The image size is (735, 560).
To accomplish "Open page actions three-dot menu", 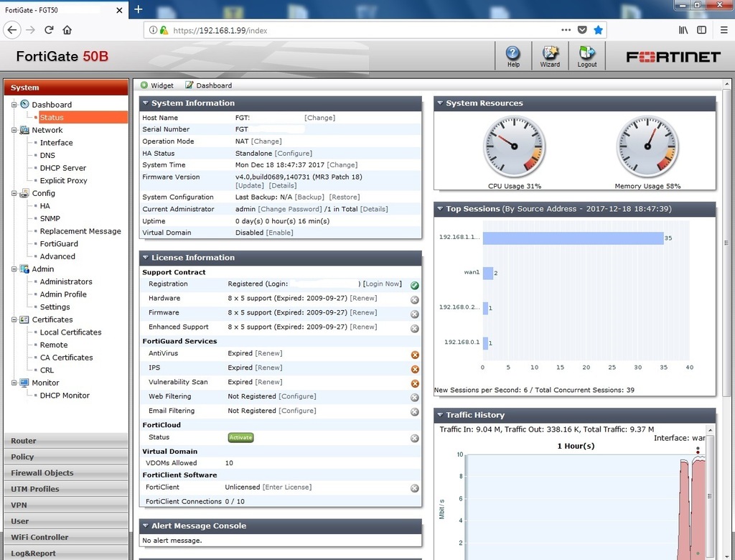I will coord(566,30).
